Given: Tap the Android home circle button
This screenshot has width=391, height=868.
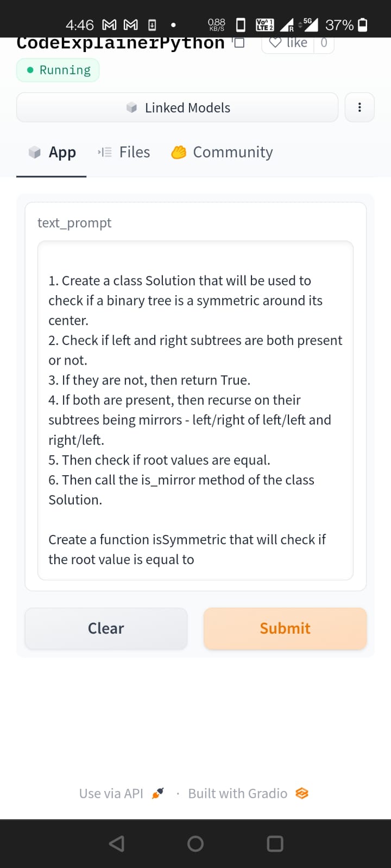Looking at the screenshot, I should pyautogui.click(x=195, y=844).
